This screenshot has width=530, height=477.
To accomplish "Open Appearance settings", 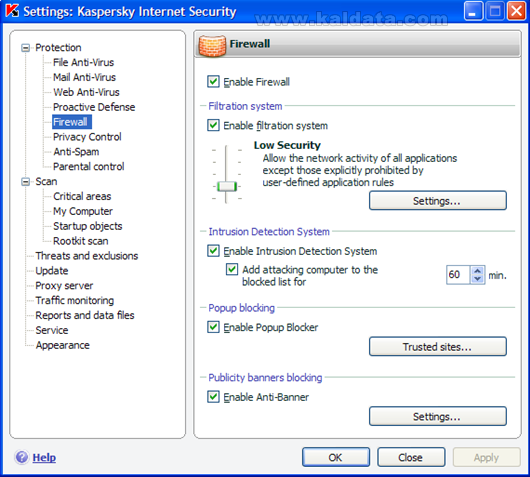I will click(63, 345).
